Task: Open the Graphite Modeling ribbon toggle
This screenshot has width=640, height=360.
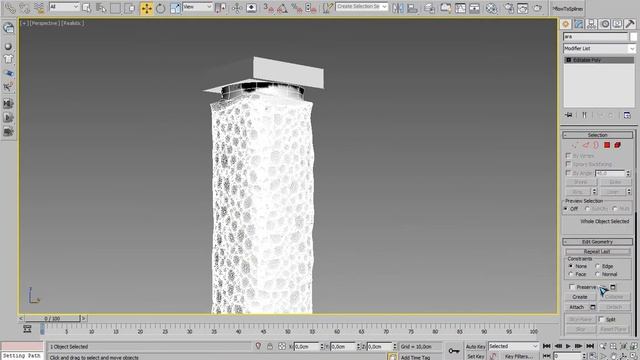Action: [x=445, y=8]
